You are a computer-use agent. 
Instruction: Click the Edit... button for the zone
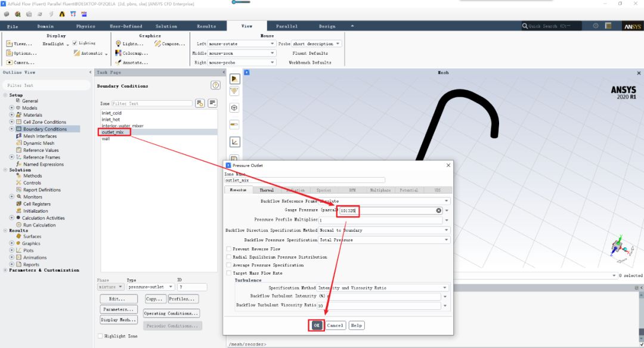pyautogui.click(x=119, y=299)
